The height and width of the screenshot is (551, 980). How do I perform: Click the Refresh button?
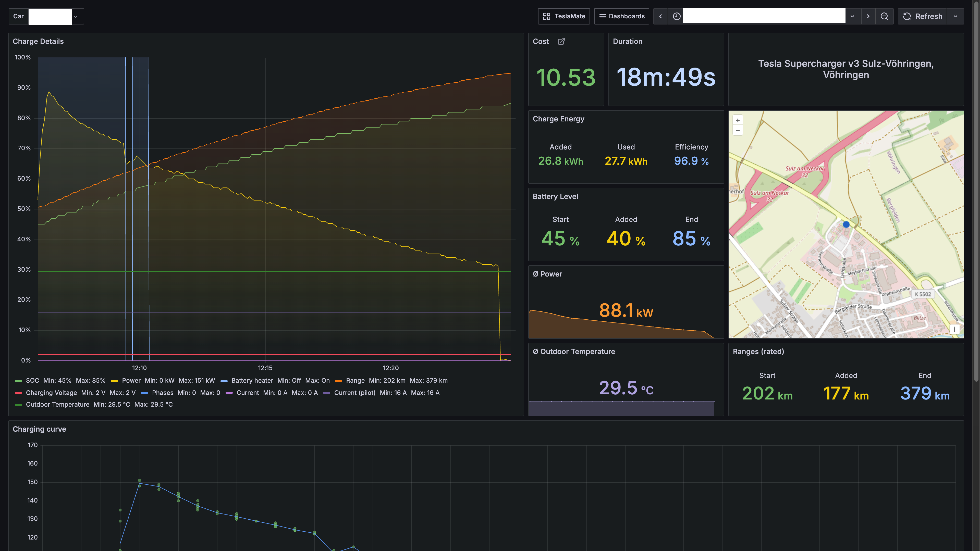point(923,16)
